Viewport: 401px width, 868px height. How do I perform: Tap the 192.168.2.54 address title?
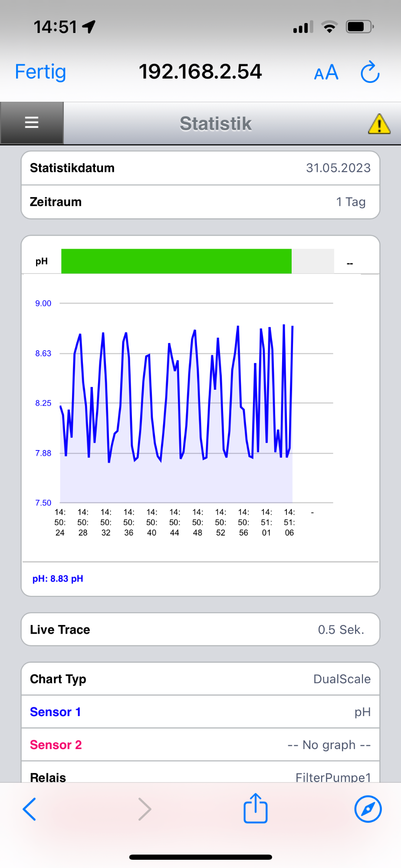click(x=200, y=72)
